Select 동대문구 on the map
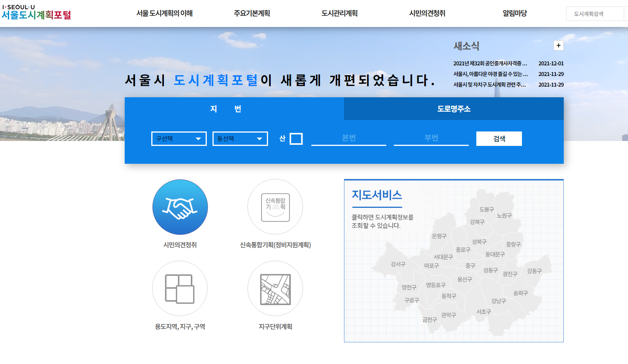 point(495,254)
